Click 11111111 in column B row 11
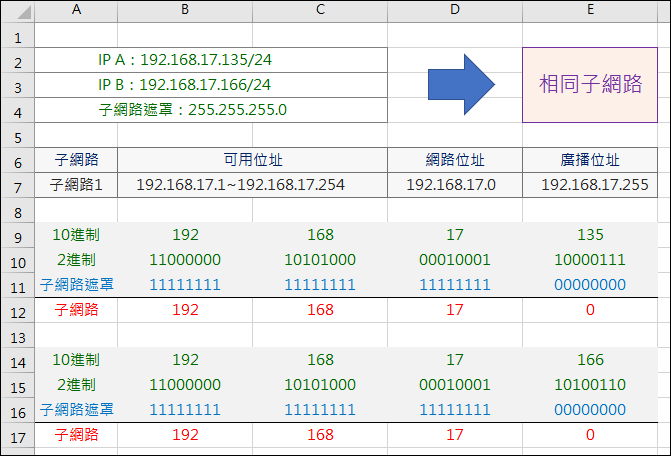The width and height of the screenshot is (671, 456). tap(185, 285)
